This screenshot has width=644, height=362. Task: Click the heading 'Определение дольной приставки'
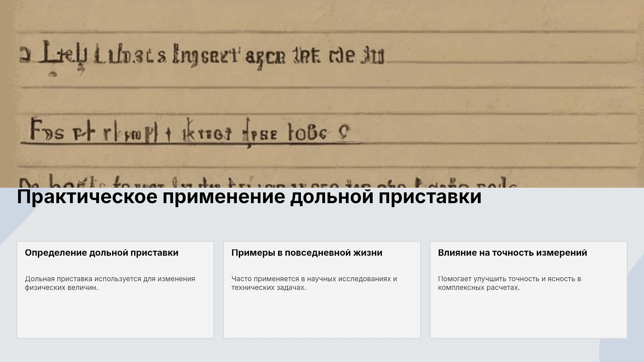coord(102,253)
